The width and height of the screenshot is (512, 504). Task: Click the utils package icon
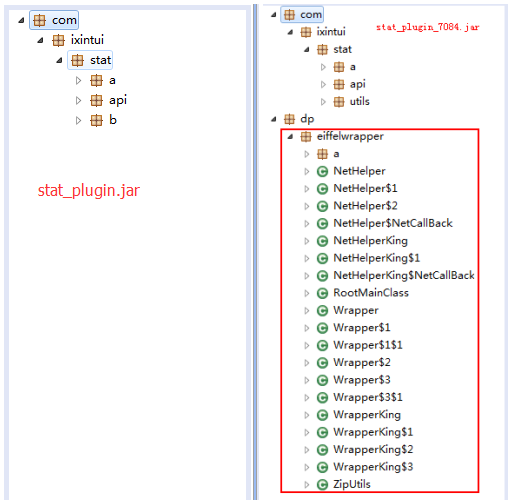(339, 102)
